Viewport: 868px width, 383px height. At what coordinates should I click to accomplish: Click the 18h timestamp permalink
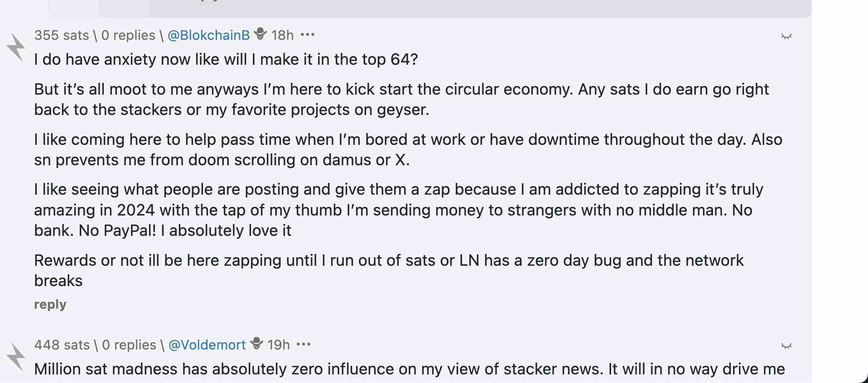[282, 35]
